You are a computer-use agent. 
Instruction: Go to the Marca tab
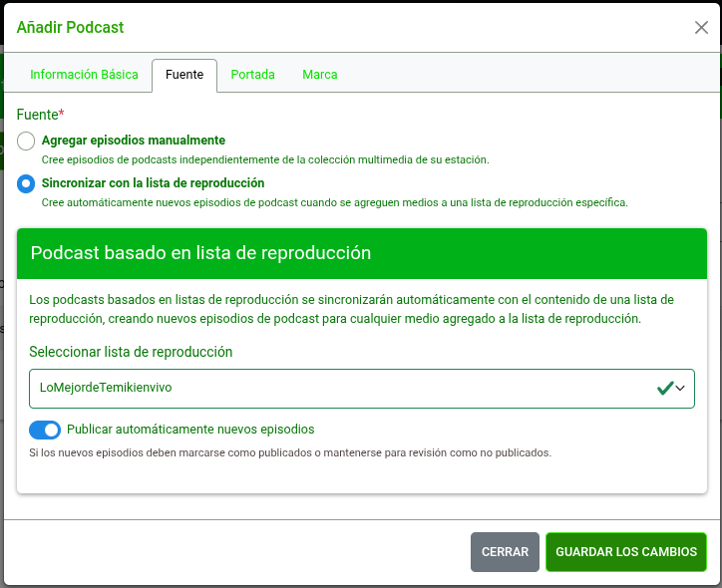click(320, 75)
